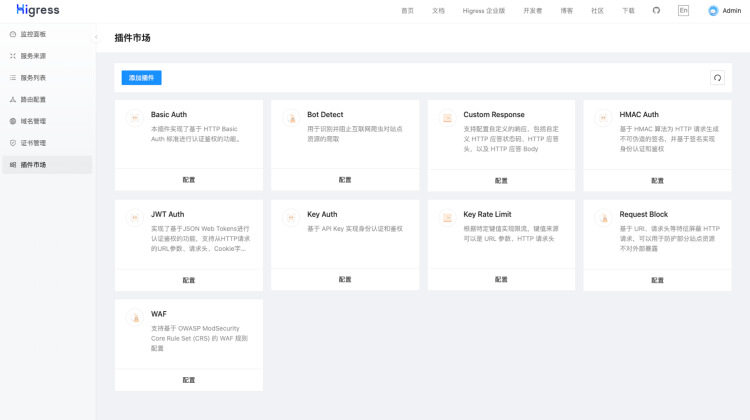Click the 插件市场 page heading

coord(132,38)
